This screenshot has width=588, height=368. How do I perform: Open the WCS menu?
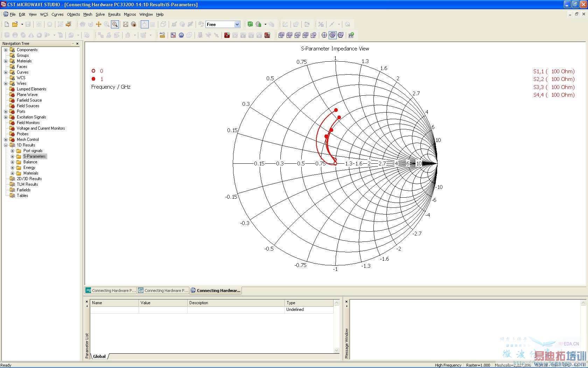point(44,14)
